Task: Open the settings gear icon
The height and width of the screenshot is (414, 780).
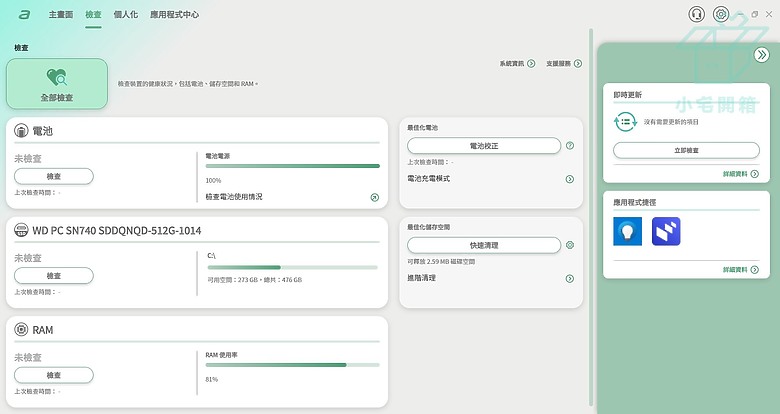Action: pos(721,14)
